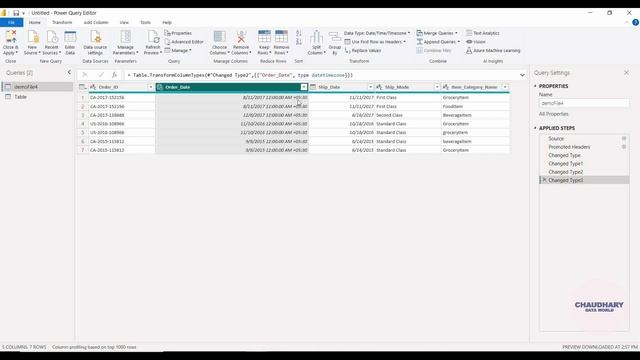
Task: Open the All Properties link
Action: (x=553, y=114)
